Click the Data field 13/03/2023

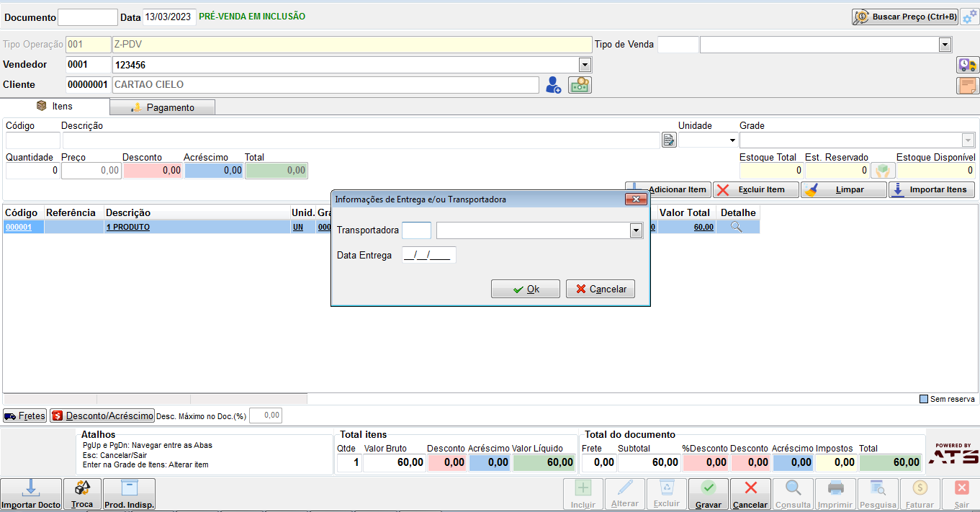169,17
